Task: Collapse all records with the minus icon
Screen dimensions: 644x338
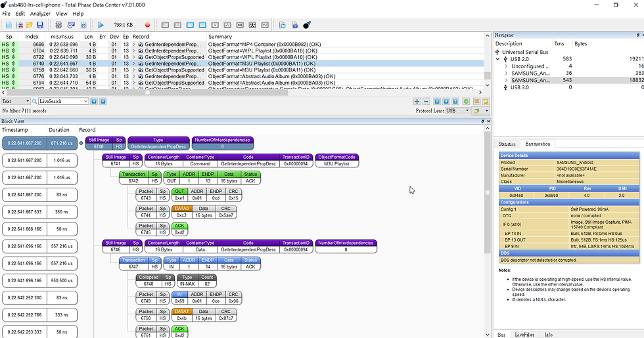Action: pos(426,101)
